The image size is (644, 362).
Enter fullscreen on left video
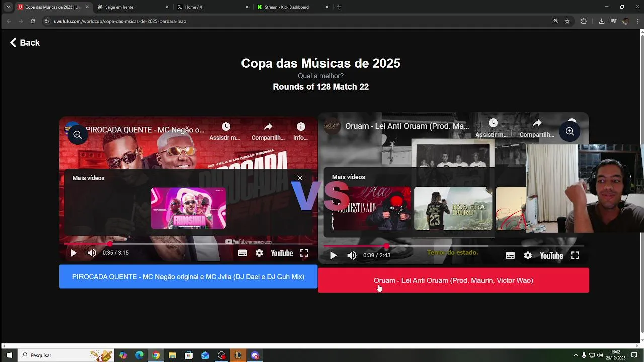pos(304,253)
